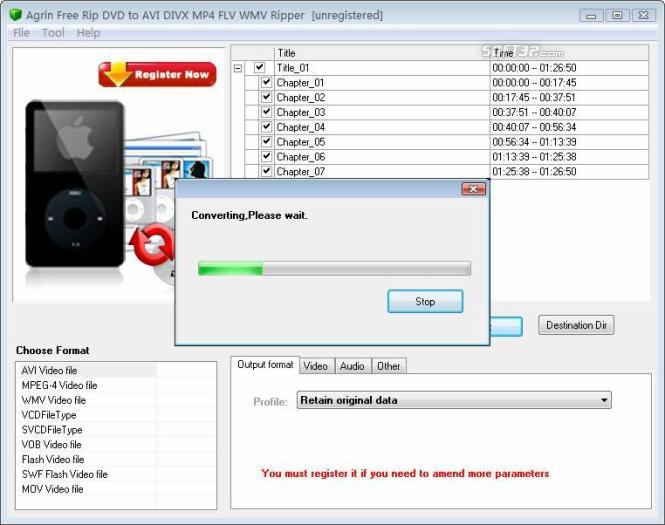Open the Help menu

coord(88,33)
